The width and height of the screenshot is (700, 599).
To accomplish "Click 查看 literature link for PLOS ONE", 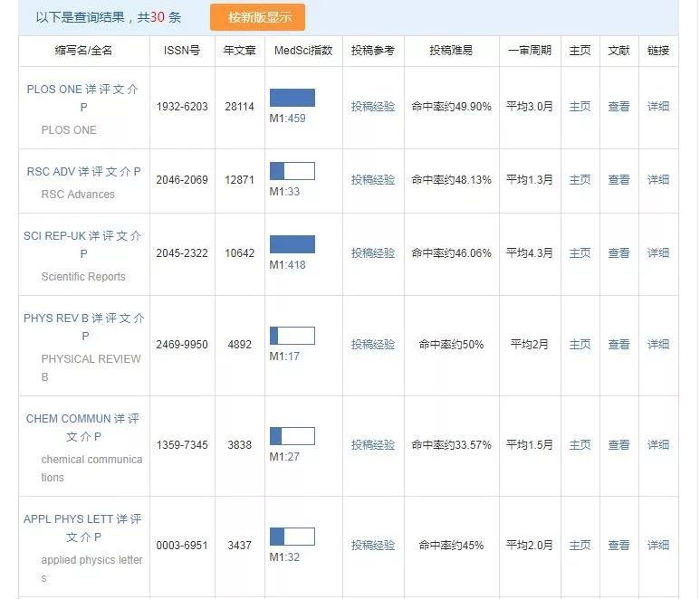I will [618, 107].
